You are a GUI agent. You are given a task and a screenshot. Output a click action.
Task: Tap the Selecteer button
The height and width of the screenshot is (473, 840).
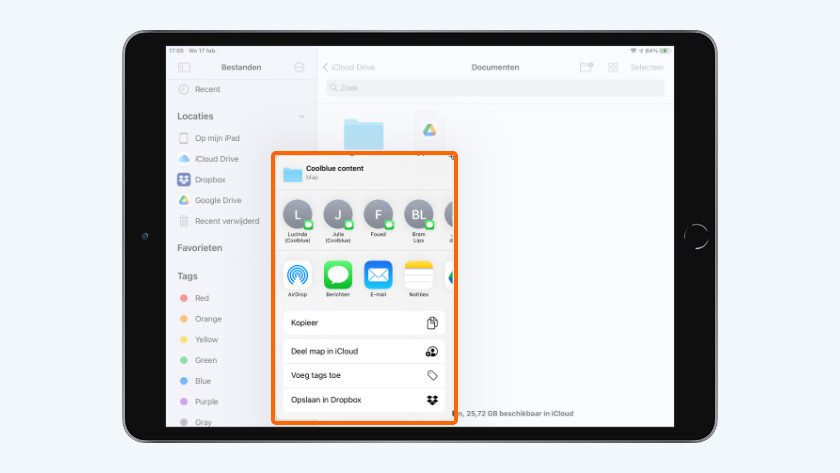[x=647, y=67]
